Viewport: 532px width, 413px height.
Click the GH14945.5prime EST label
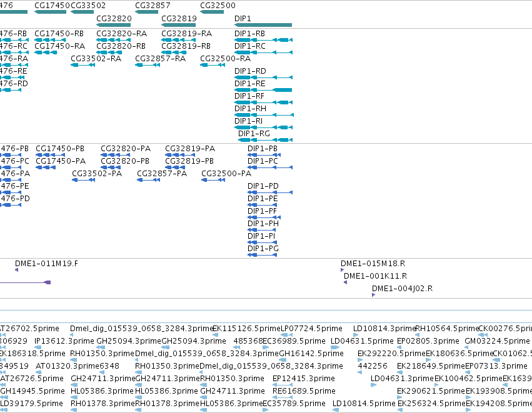point(33,391)
